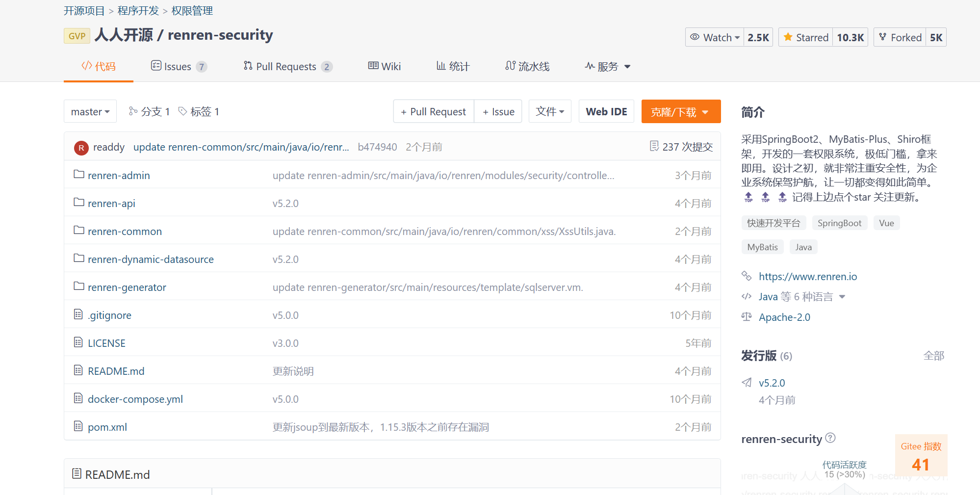The width and height of the screenshot is (980, 495).
Task: Click the folder icon for renren-dynamic-datasource
Action: click(79, 258)
